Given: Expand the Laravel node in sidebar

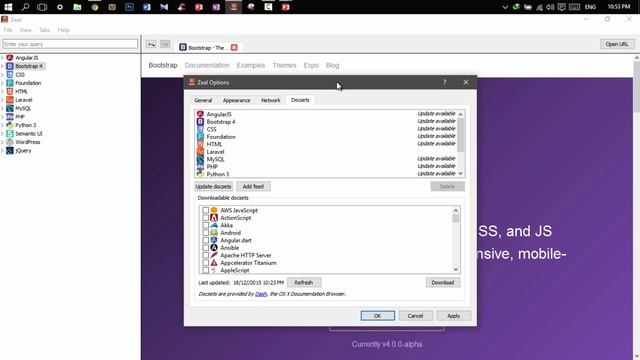Looking at the screenshot, I should 2,100.
